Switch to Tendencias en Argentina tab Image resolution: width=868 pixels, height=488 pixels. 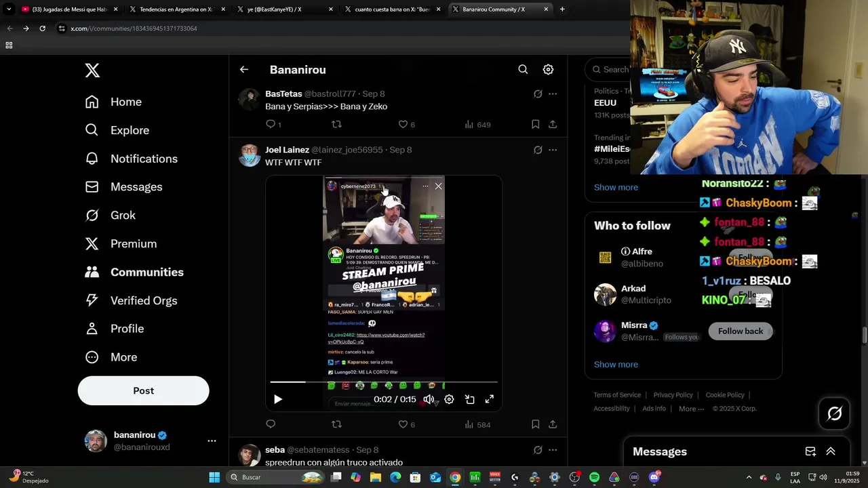(178, 9)
